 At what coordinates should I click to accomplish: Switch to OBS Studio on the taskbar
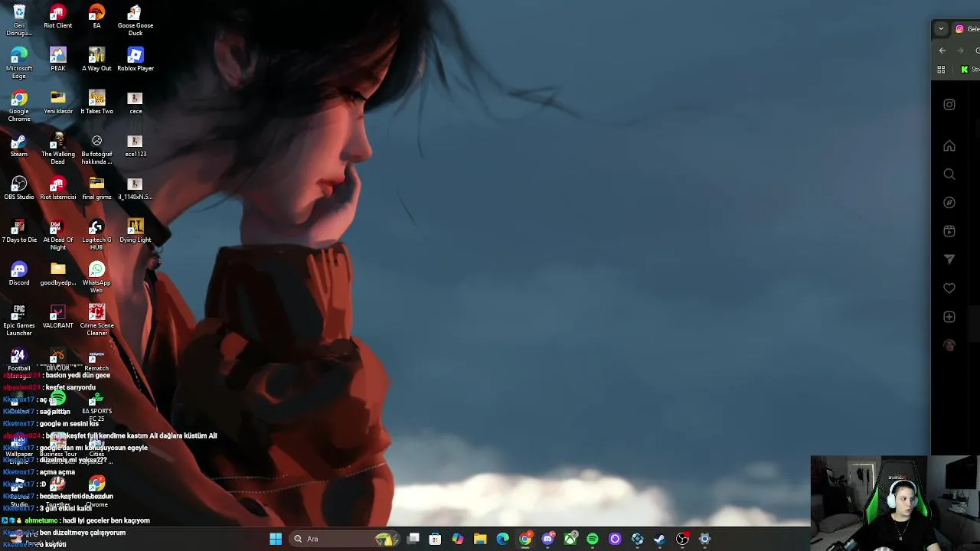pyautogui.click(x=682, y=539)
